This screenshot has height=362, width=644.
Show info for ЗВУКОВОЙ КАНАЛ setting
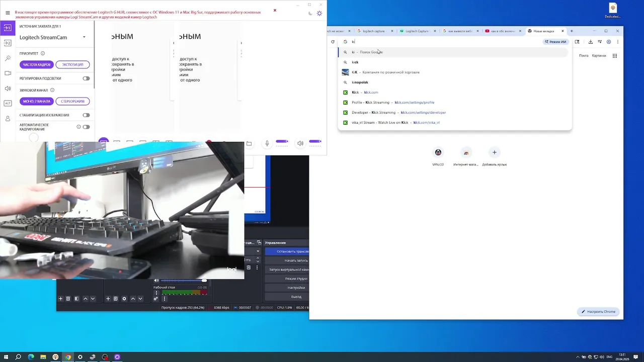(52, 90)
